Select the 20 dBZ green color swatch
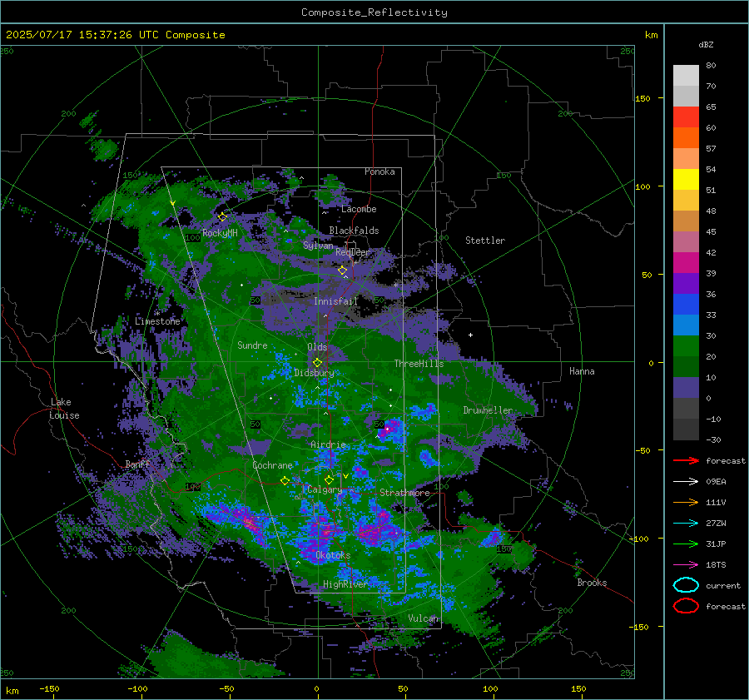 pos(686,346)
